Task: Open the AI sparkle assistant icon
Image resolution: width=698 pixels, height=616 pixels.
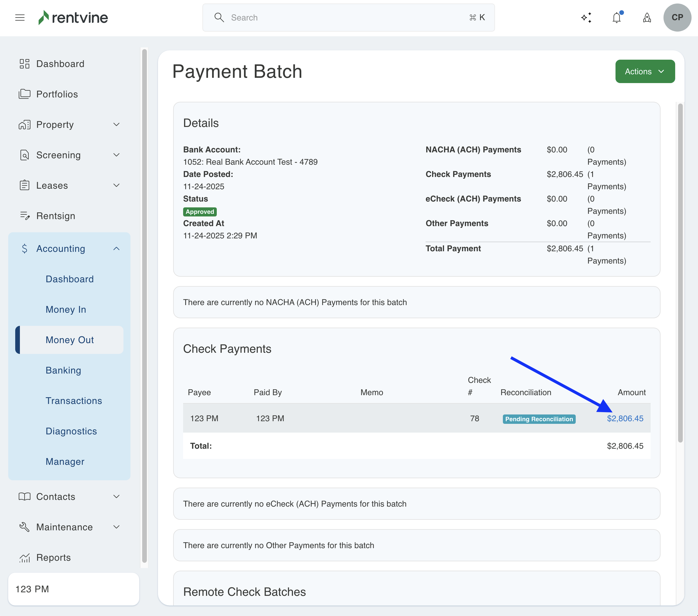Action: click(586, 18)
